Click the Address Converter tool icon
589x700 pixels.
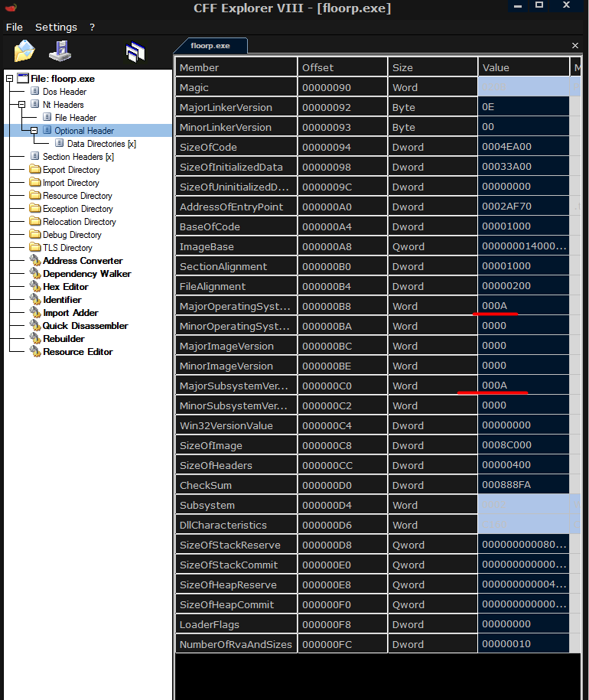(35, 260)
